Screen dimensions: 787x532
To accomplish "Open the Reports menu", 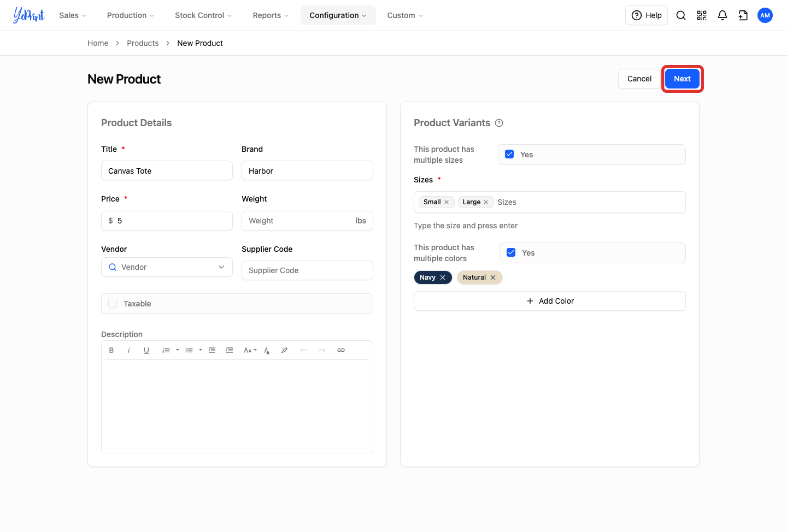I will (x=271, y=15).
